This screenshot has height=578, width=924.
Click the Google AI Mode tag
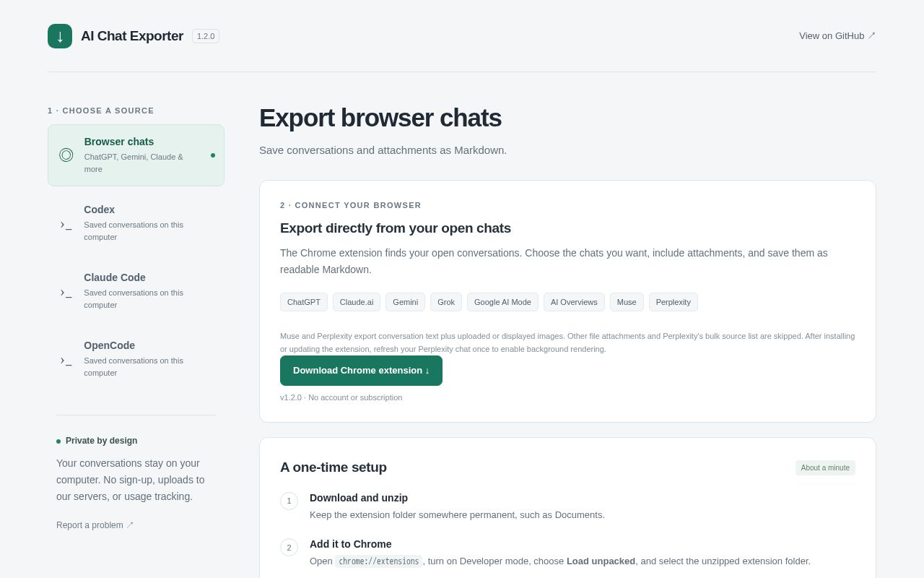[502, 302]
